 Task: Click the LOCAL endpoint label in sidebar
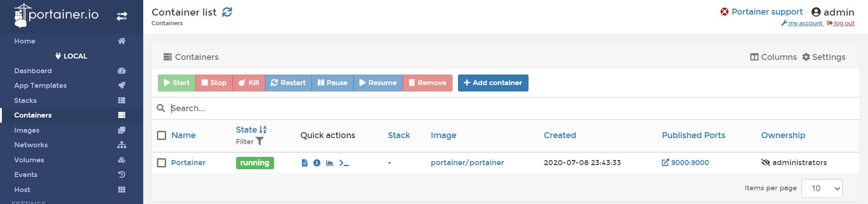71,56
